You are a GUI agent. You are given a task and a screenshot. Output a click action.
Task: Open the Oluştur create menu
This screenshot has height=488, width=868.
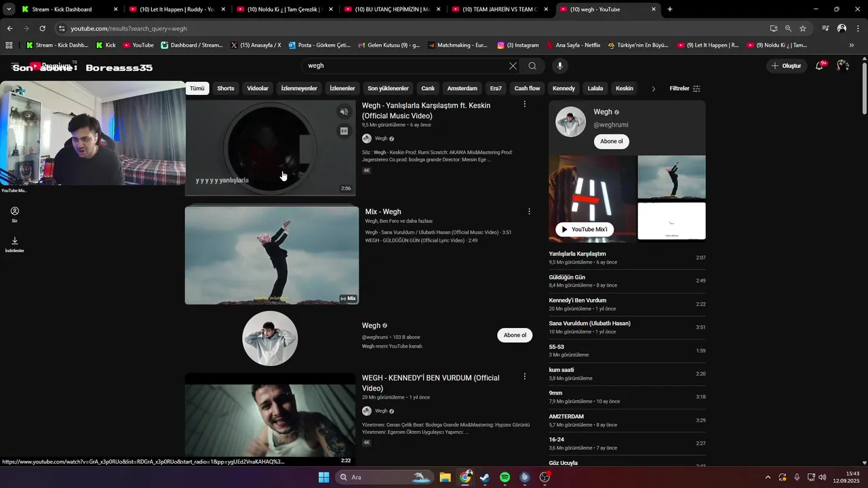pos(787,66)
